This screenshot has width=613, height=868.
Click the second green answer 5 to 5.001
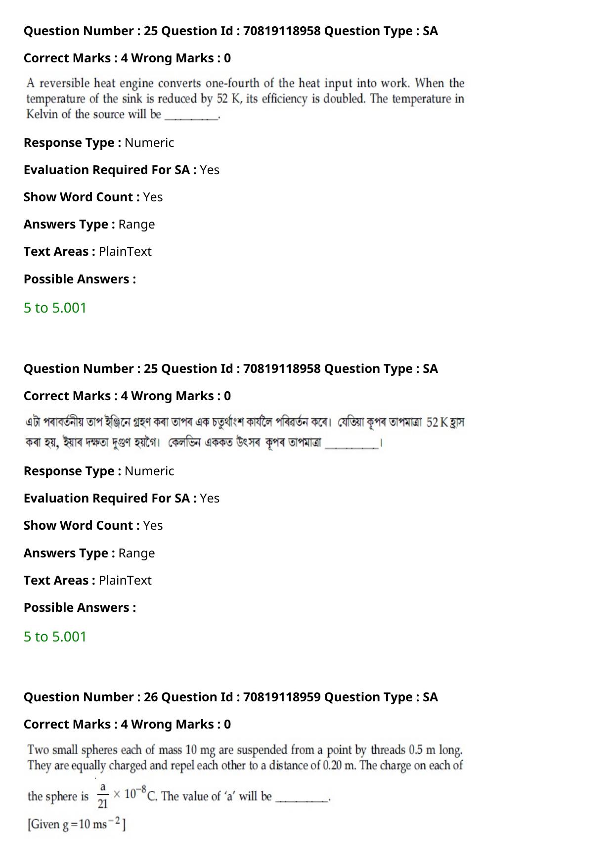tap(55, 637)
